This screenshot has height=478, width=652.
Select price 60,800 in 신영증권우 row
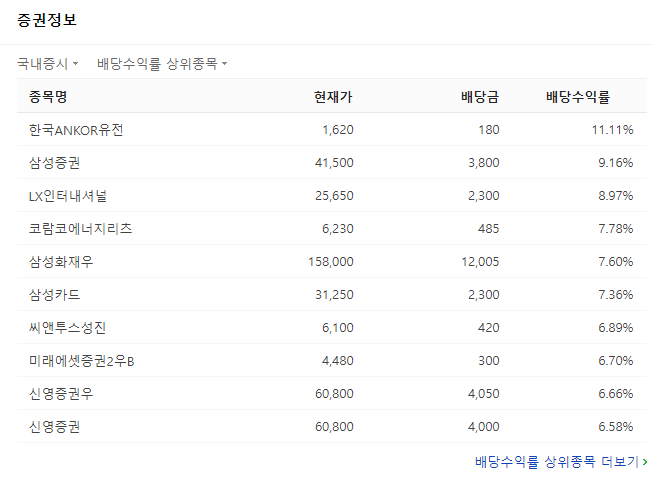[x=334, y=394]
